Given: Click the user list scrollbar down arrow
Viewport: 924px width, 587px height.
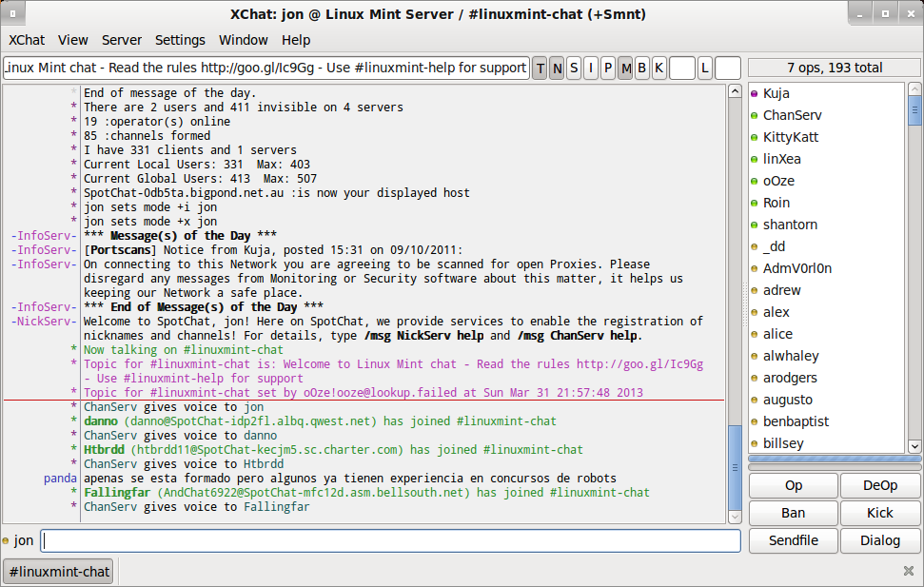Looking at the screenshot, I should coord(914,446).
